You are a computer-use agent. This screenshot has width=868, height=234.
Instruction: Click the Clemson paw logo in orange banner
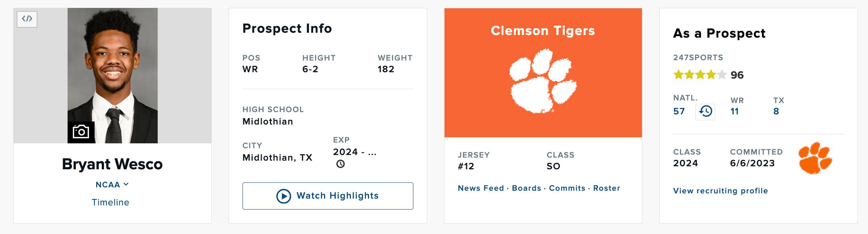pyautogui.click(x=543, y=81)
